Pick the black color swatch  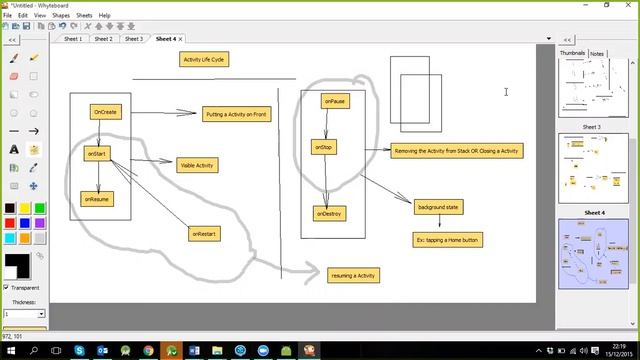tap(10, 208)
